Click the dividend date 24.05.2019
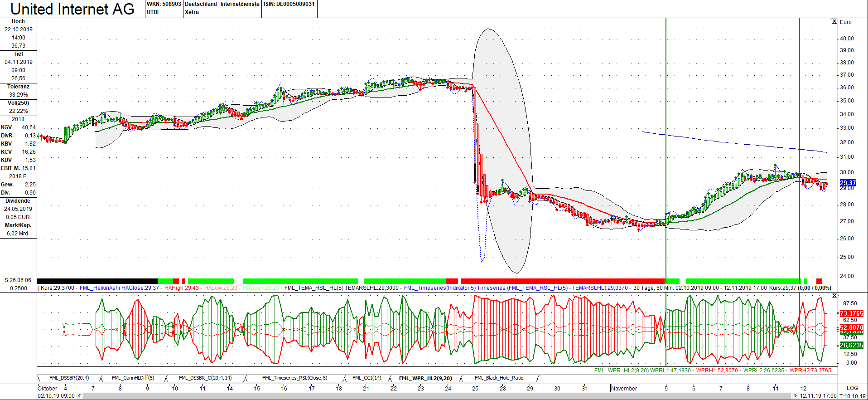This screenshot has width=868, height=400. click(x=18, y=209)
